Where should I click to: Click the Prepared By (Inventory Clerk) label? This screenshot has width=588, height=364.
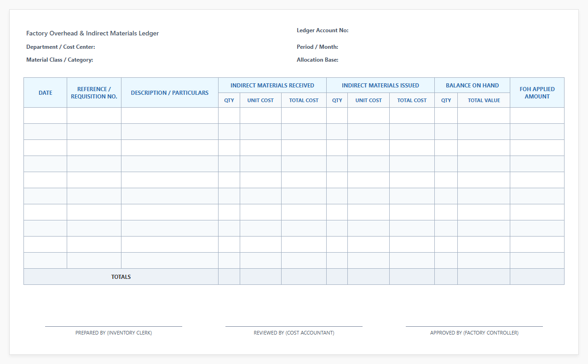tap(114, 333)
